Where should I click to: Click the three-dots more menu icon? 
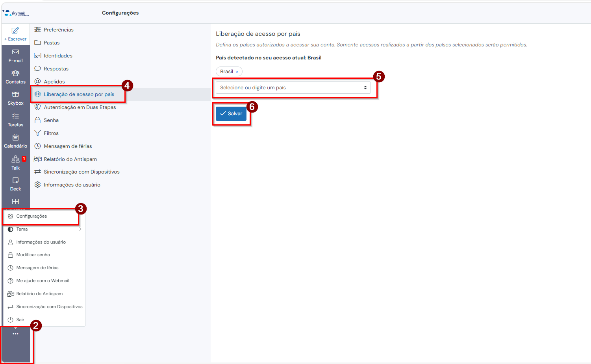[15, 334]
